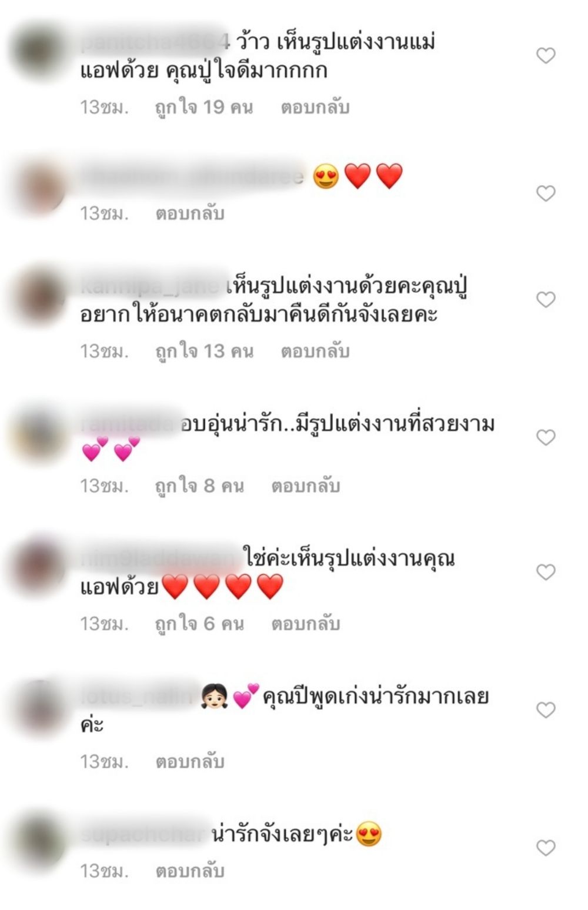
Task: Heart the comment with girl emoji
Action: 546,710
